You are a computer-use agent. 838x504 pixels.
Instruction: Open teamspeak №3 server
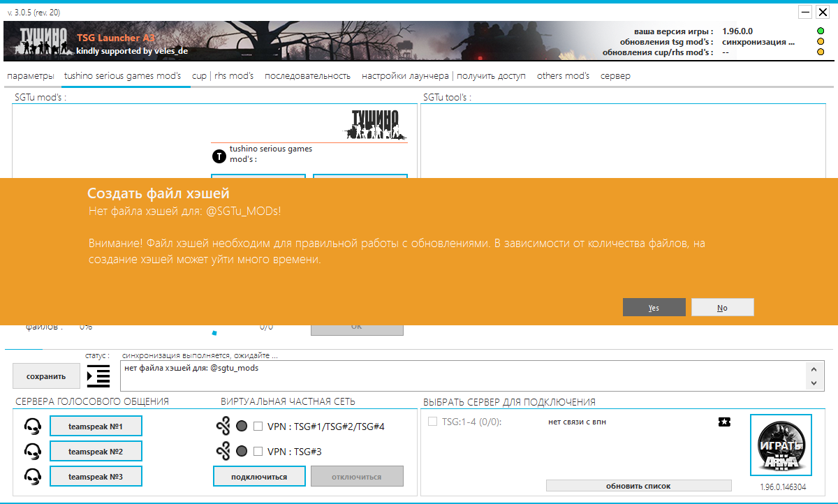[96, 477]
